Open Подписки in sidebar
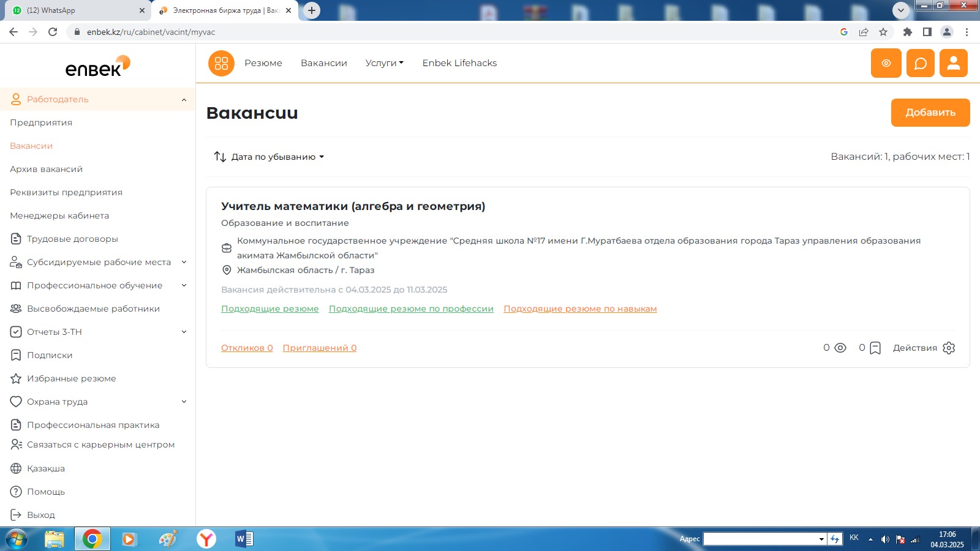Image resolution: width=980 pixels, height=551 pixels. click(50, 355)
